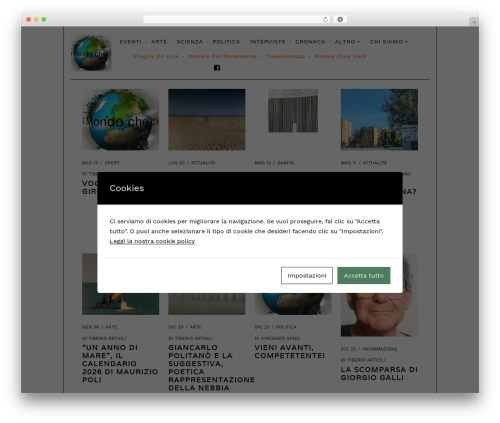Viewport: 500px width, 423px height.
Task: Open the ARTE menu item
Action: [x=159, y=42]
